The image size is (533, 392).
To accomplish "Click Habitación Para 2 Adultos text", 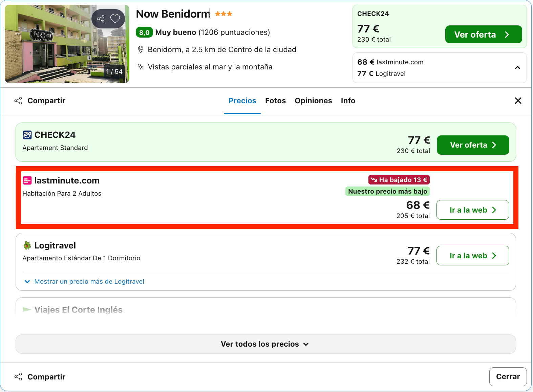I will tap(62, 194).
